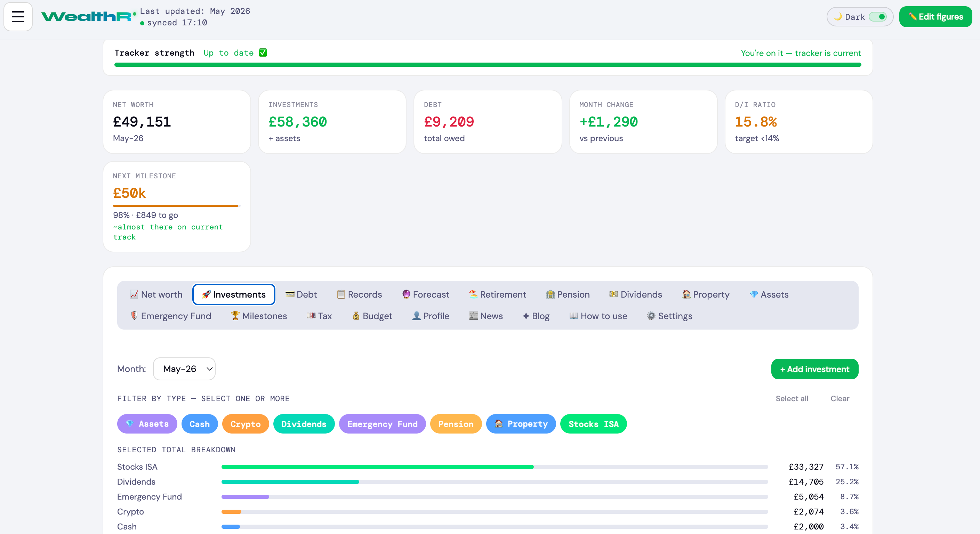Click the WealthR logo

(88, 16)
